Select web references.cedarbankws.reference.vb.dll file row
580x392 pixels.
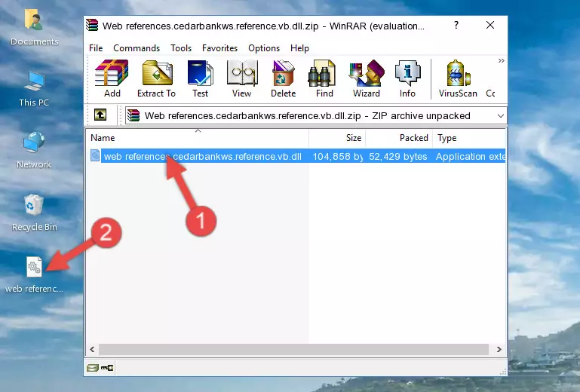point(297,157)
